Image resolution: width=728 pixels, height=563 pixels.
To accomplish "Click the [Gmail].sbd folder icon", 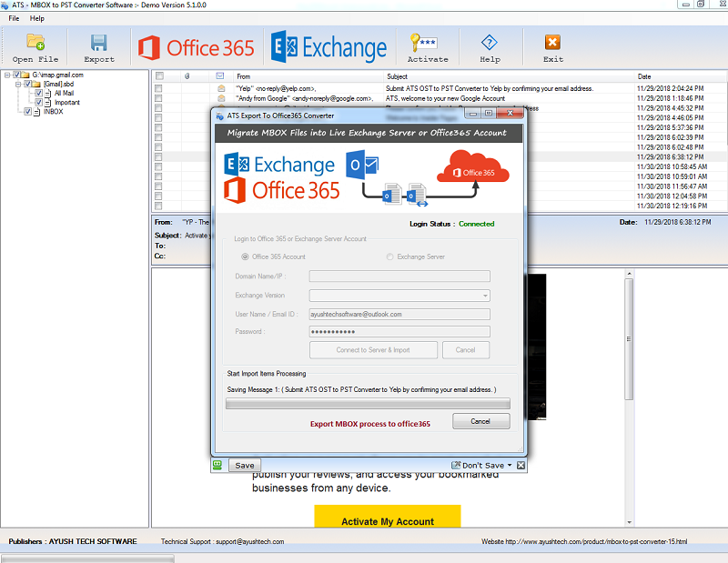I will click(x=36, y=84).
